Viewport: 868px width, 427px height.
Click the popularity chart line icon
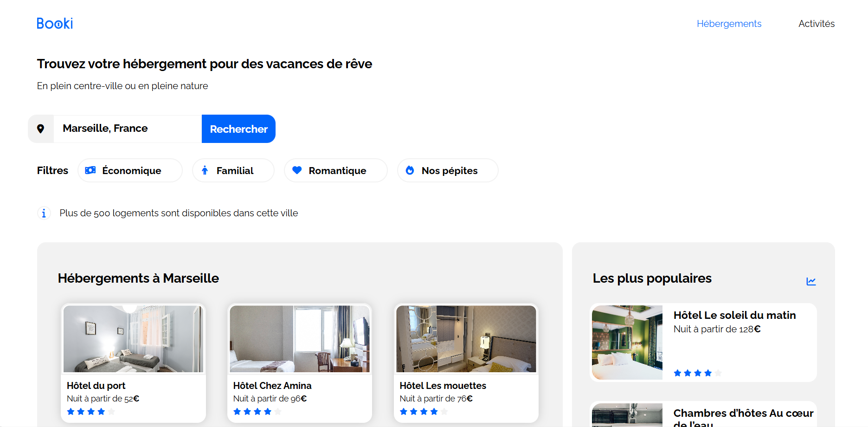tap(811, 281)
